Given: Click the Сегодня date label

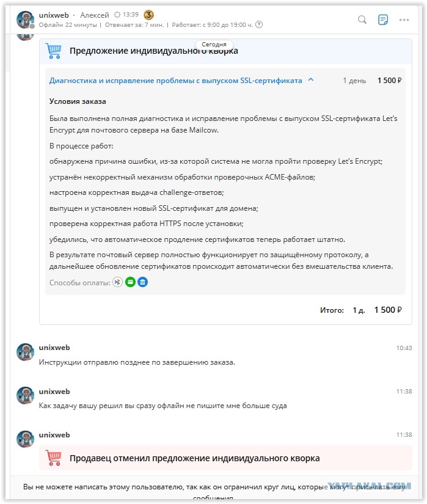Looking at the screenshot, I should coord(214,45).
